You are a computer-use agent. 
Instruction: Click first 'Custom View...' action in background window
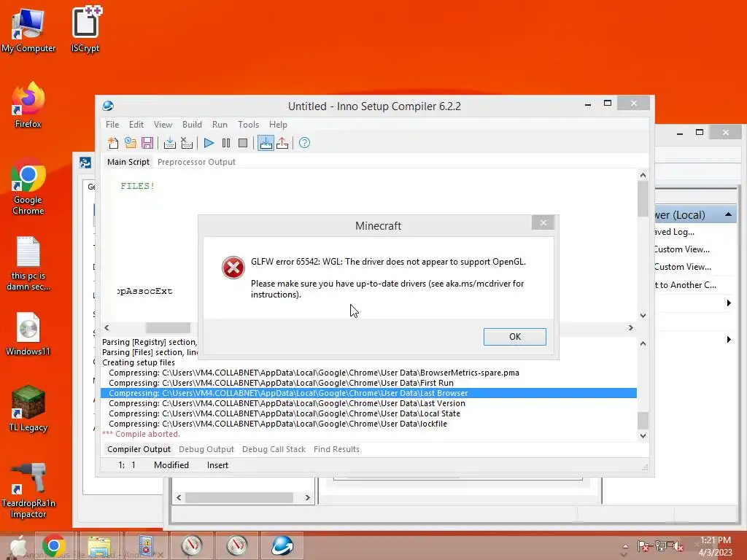pyautogui.click(x=682, y=249)
